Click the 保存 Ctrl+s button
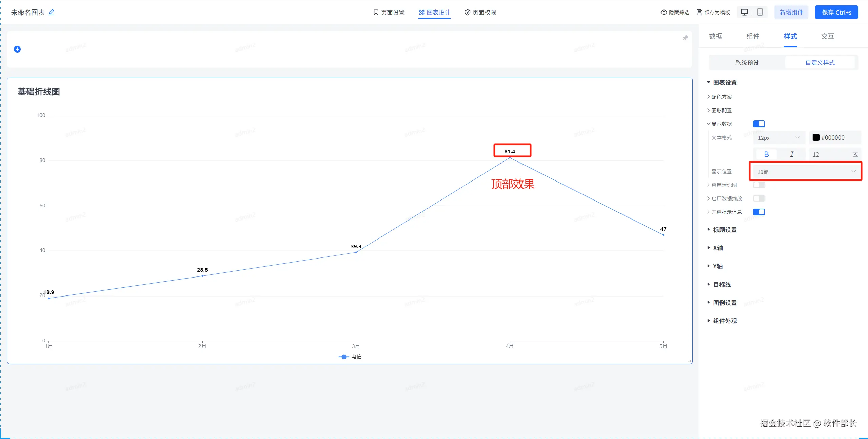This screenshot has height=439, width=868. 836,12
